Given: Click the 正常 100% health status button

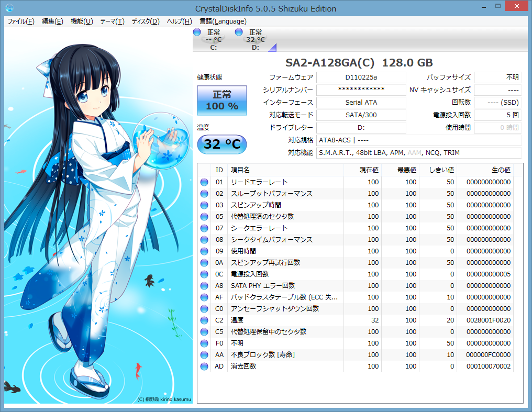Looking at the screenshot, I should click(x=222, y=101).
